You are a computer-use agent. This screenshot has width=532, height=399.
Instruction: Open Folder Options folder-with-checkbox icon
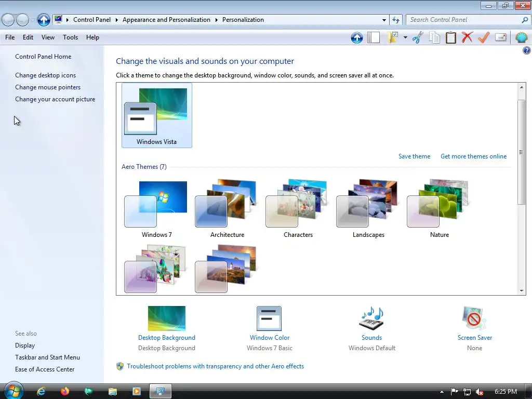[x=393, y=37]
